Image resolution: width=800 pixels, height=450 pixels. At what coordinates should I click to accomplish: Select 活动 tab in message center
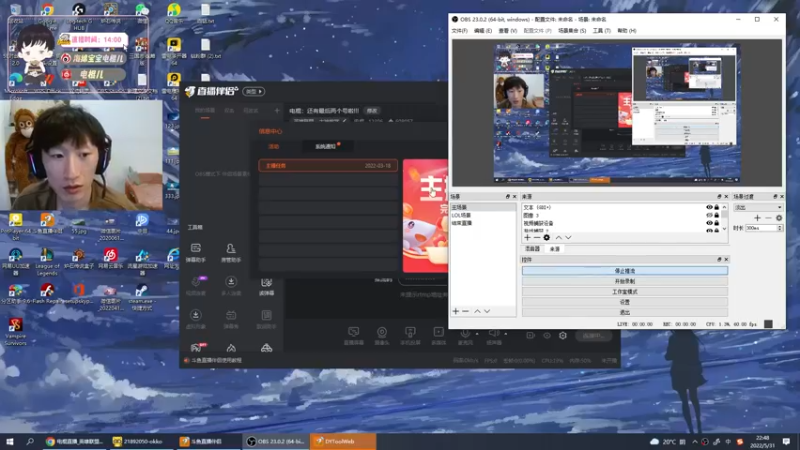click(274, 146)
